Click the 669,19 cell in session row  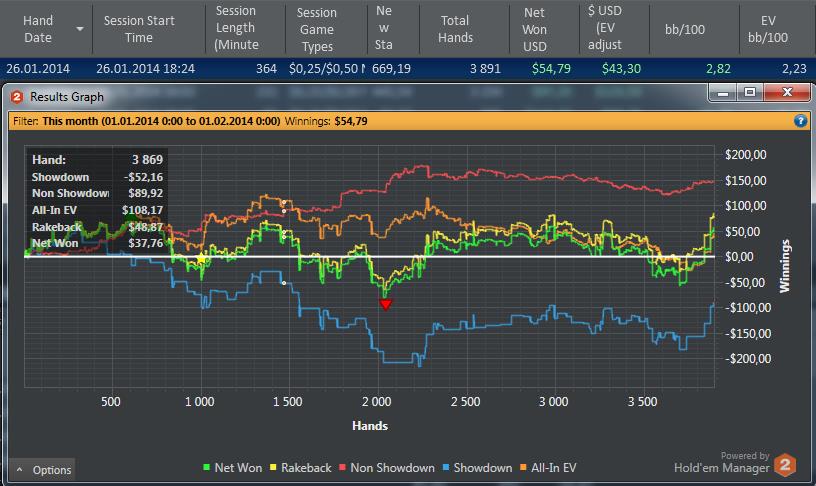pos(391,69)
